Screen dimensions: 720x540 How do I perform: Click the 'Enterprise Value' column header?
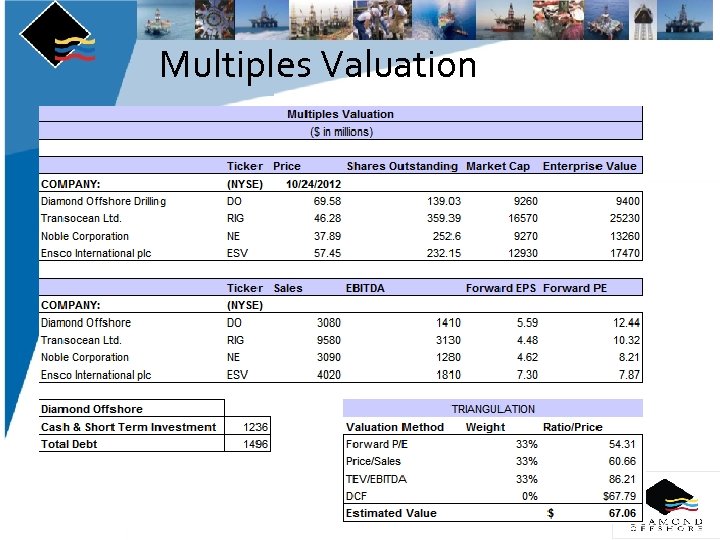point(590,166)
